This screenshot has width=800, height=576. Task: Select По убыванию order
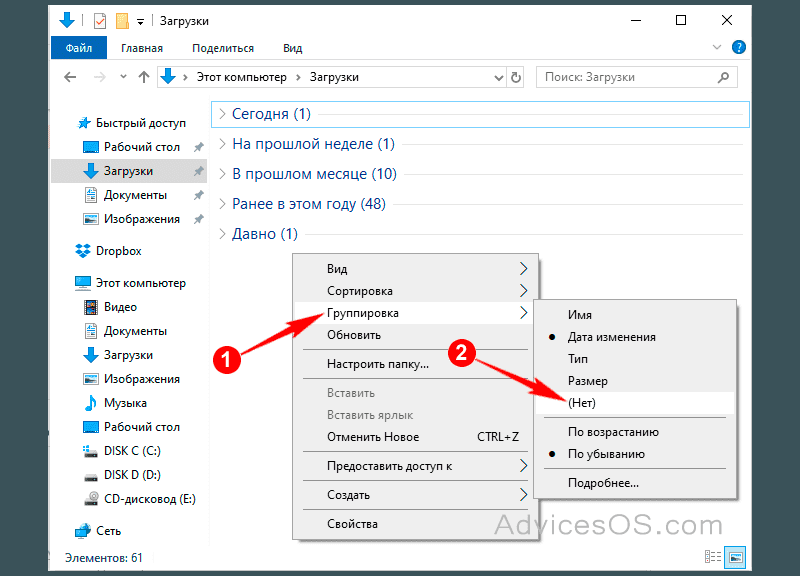tap(635, 454)
